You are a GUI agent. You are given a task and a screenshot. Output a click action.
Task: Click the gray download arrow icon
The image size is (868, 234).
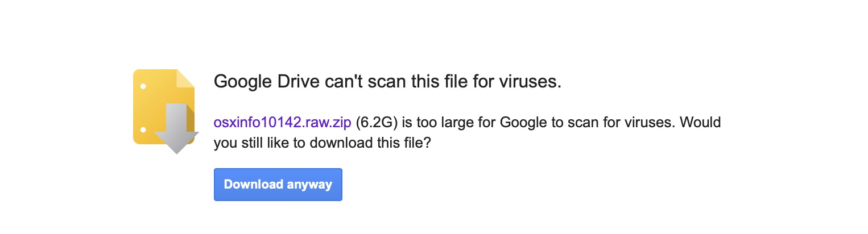click(x=176, y=128)
